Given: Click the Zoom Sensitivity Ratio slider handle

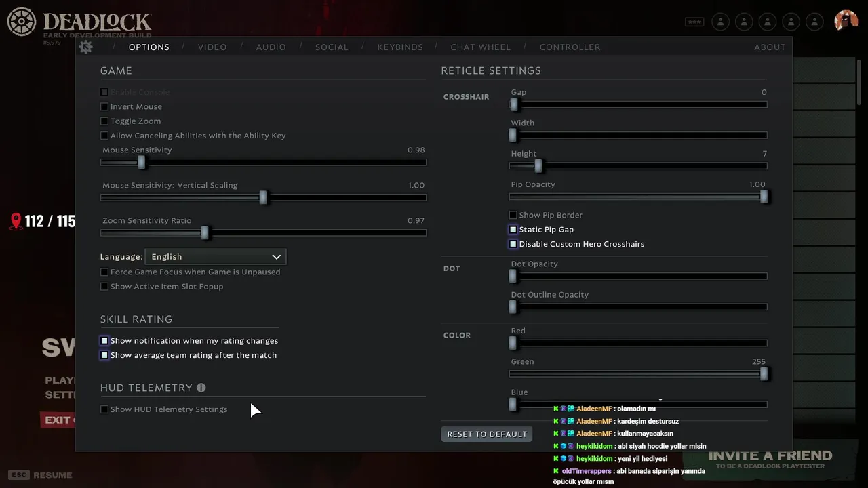Looking at the screenshot, I should 205,232.
